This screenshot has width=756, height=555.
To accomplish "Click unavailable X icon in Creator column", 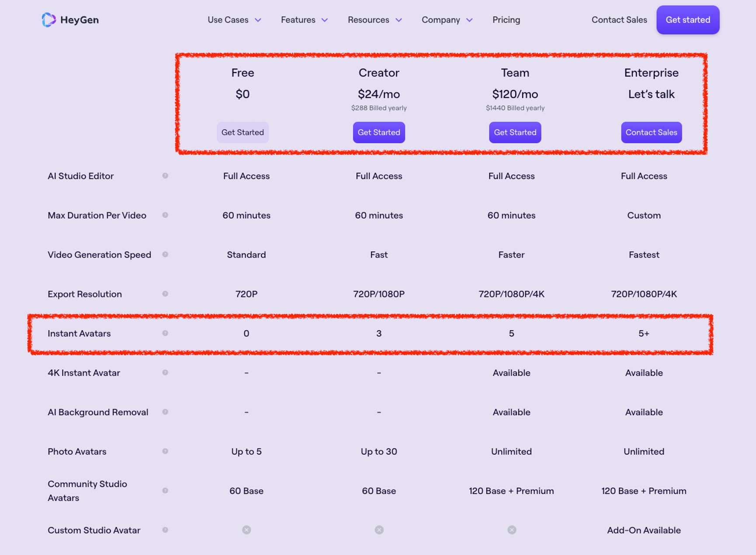I will [x=379, y=530].
